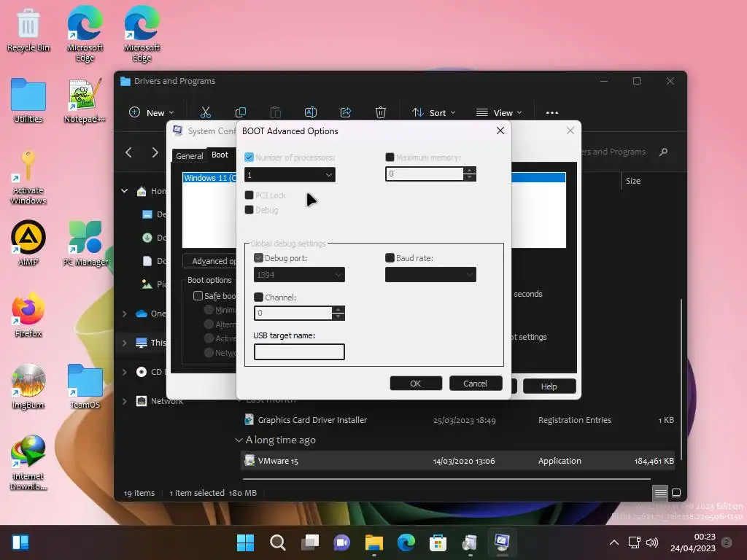Click OK in BOOT Advanced Options

click(x=416, y=384)
